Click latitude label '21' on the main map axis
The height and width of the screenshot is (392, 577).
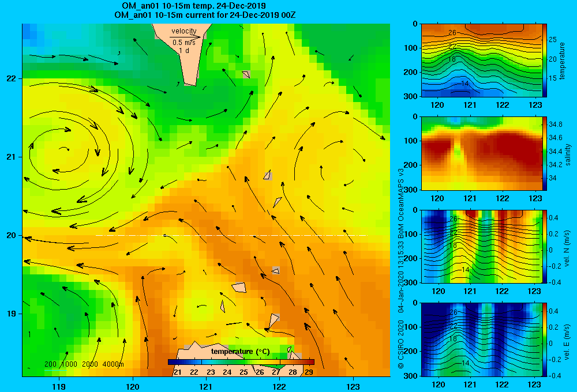tap(11, 157)
